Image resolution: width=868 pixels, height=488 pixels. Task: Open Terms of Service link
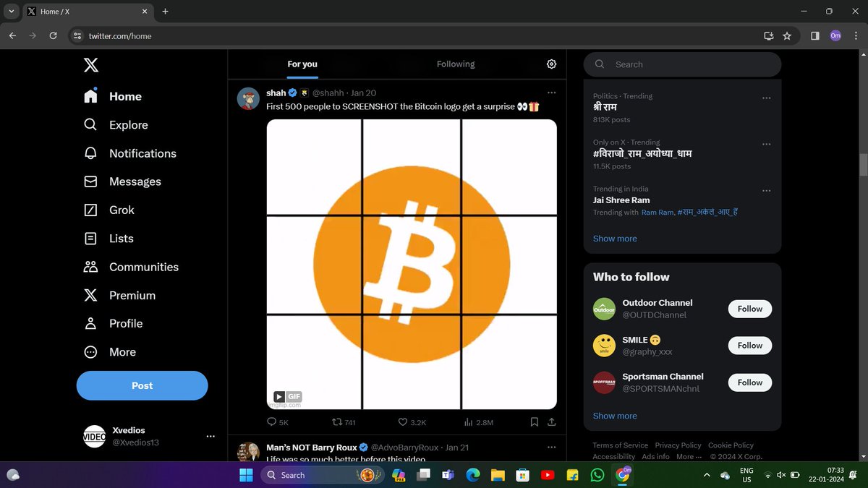point(621,445)
